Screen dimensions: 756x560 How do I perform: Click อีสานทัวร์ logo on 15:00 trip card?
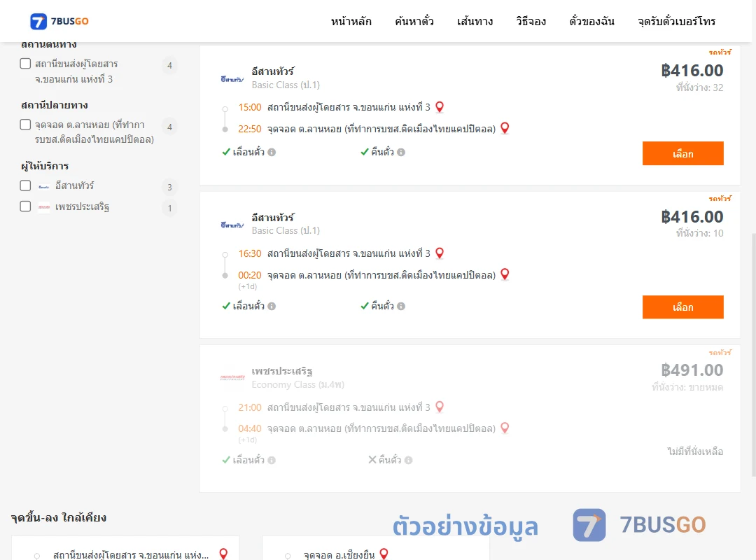pos(232,79)
